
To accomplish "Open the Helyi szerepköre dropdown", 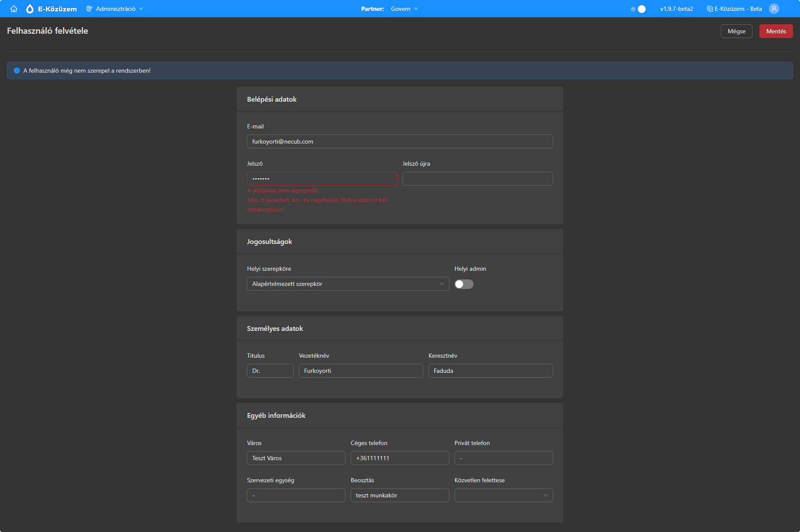I will coord(348,284).
